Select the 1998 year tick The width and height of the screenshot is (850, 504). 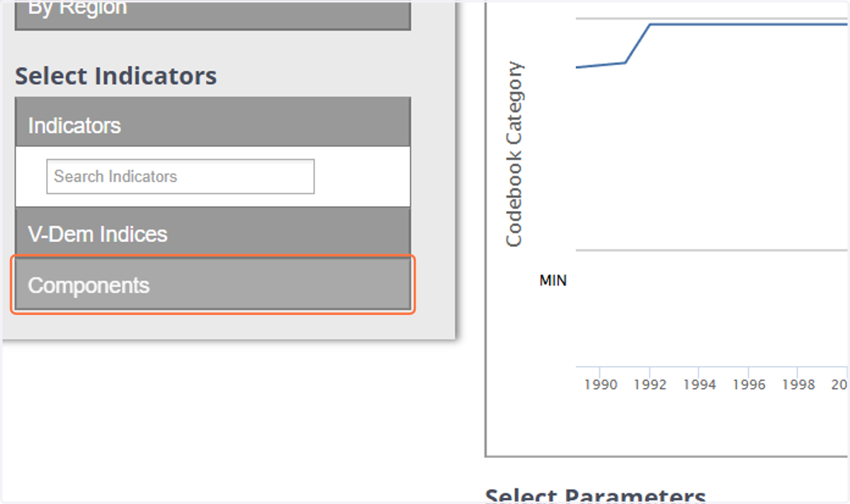(x=798, y=384)
